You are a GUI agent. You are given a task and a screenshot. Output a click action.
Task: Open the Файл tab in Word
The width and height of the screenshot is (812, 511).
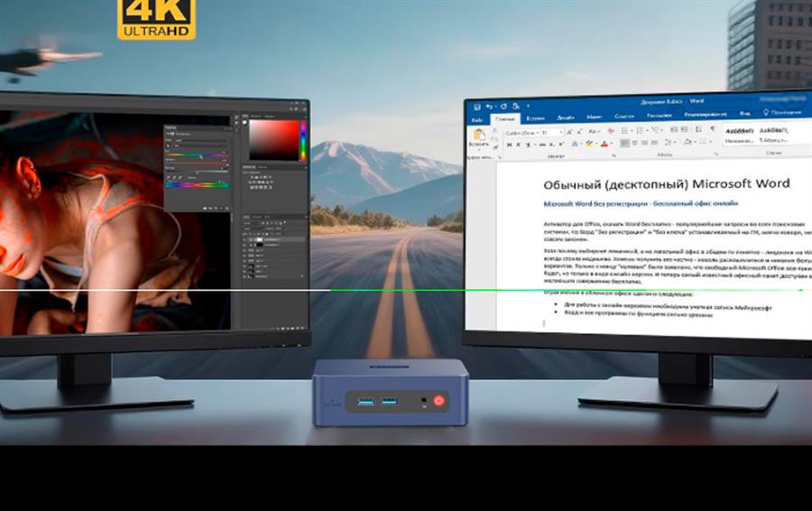[476, 117]
